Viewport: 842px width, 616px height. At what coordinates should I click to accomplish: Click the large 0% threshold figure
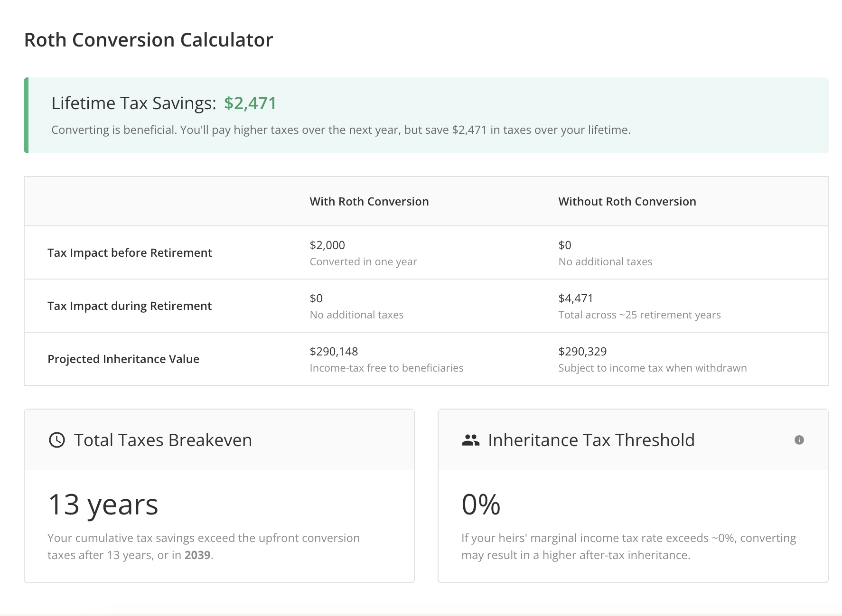481,504
